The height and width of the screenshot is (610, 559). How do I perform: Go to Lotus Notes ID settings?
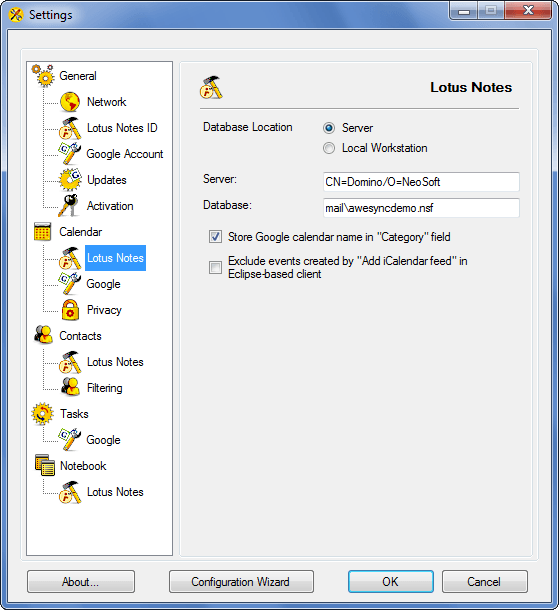(x=122, y=128)
